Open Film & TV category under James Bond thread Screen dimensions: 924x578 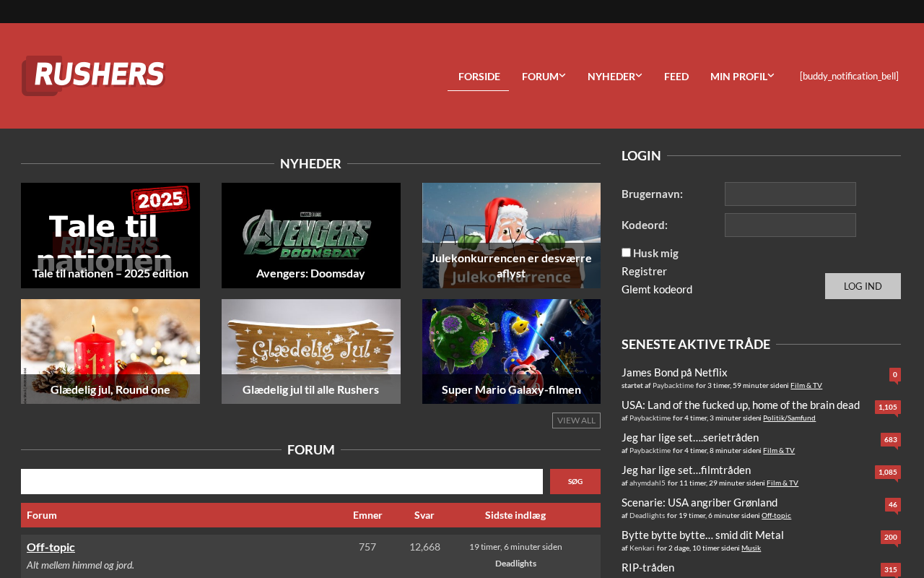(x=806, y=385)
